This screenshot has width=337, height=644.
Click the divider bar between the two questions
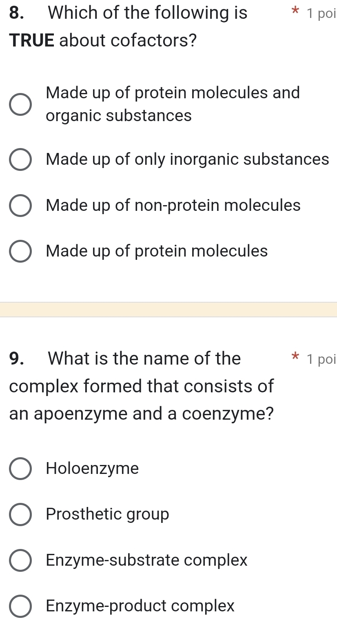coord(168,310)
